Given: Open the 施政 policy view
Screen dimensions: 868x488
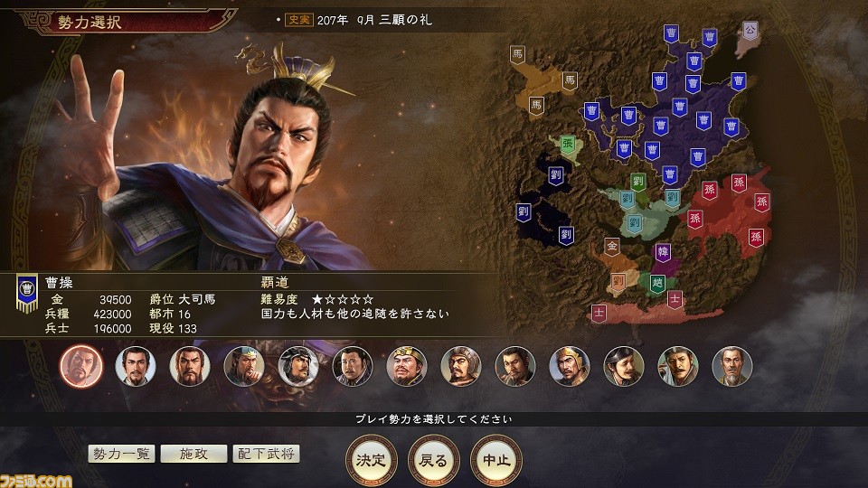Looking at the screenshot, I should coord(193,454).
